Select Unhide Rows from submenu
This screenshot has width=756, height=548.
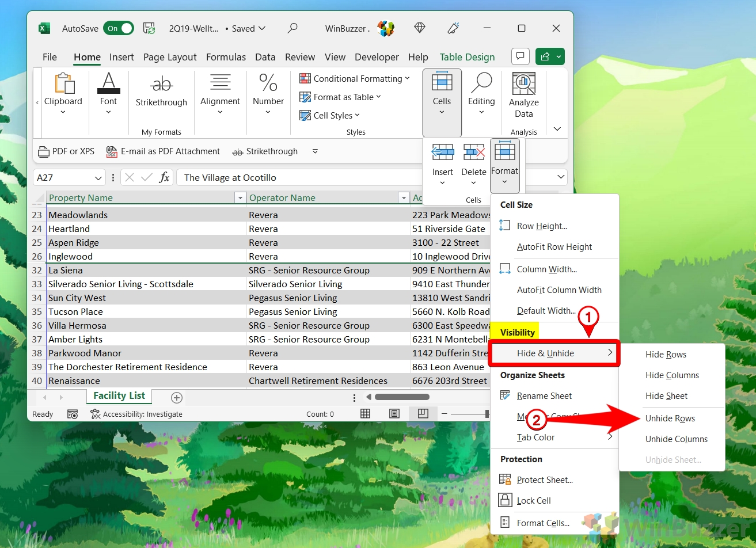tap(670, 418)
